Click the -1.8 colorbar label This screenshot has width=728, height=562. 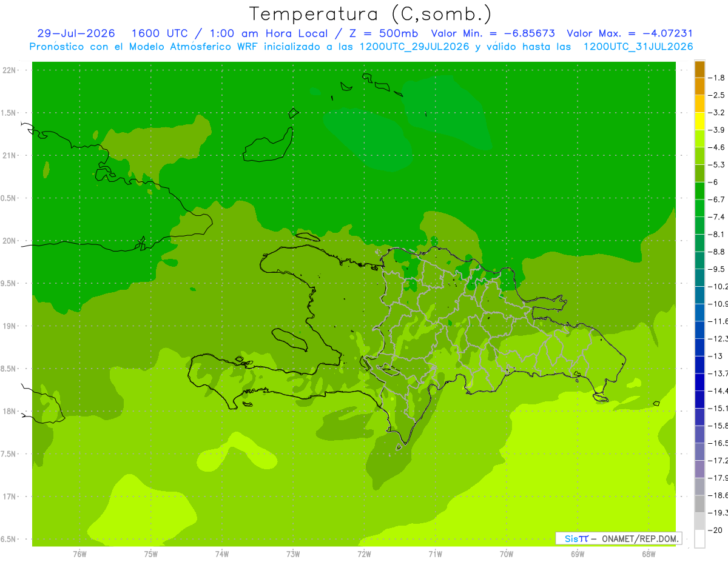tap(717, 78)
